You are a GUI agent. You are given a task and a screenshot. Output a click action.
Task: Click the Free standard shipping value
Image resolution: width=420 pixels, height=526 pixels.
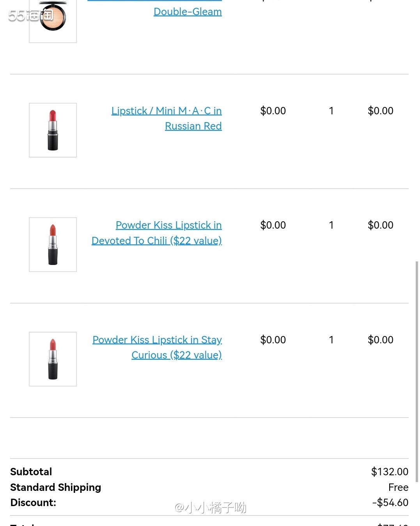point(398,487)
